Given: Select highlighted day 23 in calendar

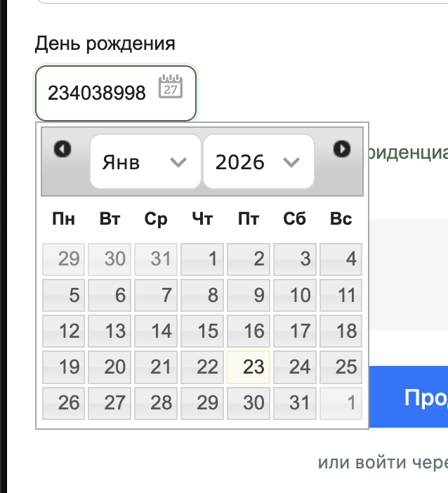Looking at the screenshot, I should [x=249, y=367].
